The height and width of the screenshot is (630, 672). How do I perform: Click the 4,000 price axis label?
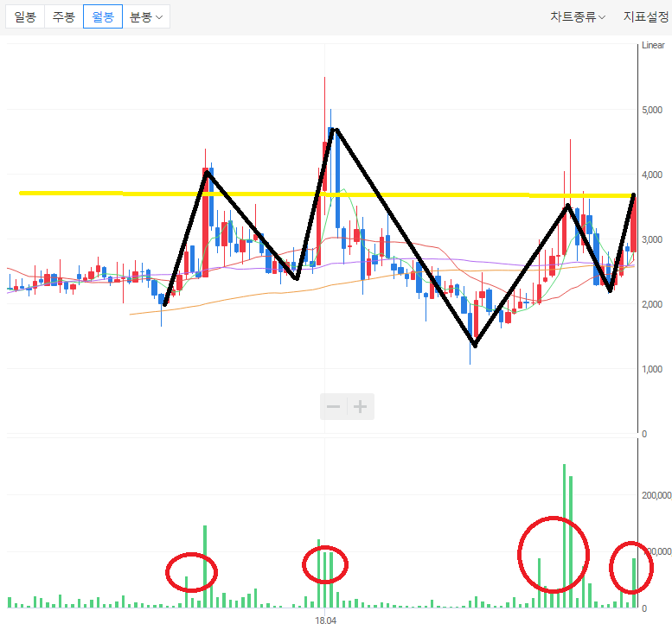pos(652,175)
